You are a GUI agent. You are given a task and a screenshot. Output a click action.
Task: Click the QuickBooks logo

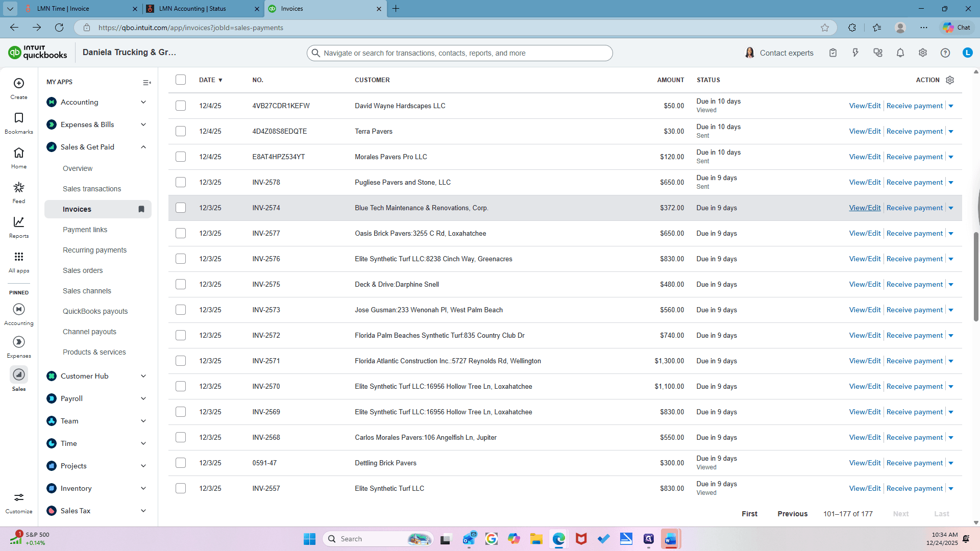coord(38,52)
